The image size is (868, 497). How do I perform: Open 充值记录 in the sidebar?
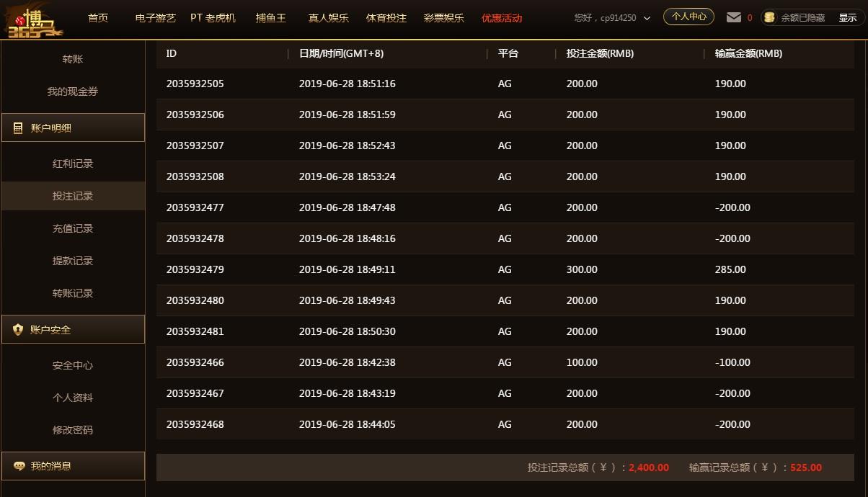pos(73,228)
